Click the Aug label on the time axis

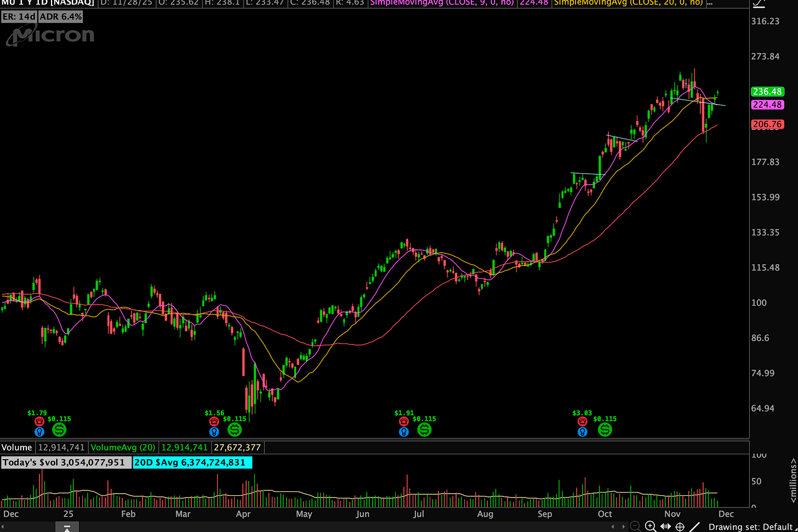coord(485,514)
